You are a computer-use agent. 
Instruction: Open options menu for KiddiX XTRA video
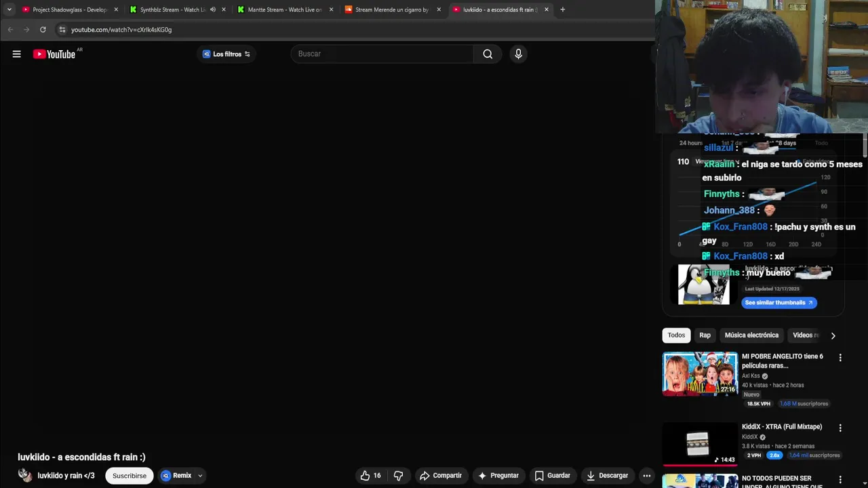click(x=840, y=428)
